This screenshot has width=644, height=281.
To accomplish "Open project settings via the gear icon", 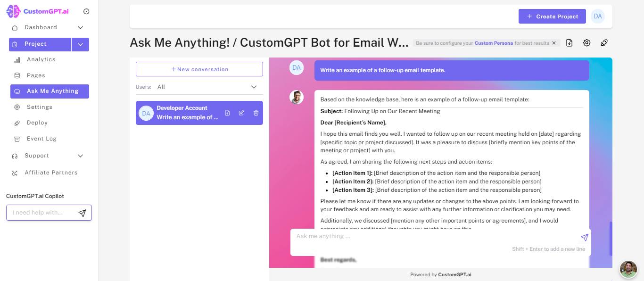I will (x=586, y=42).
